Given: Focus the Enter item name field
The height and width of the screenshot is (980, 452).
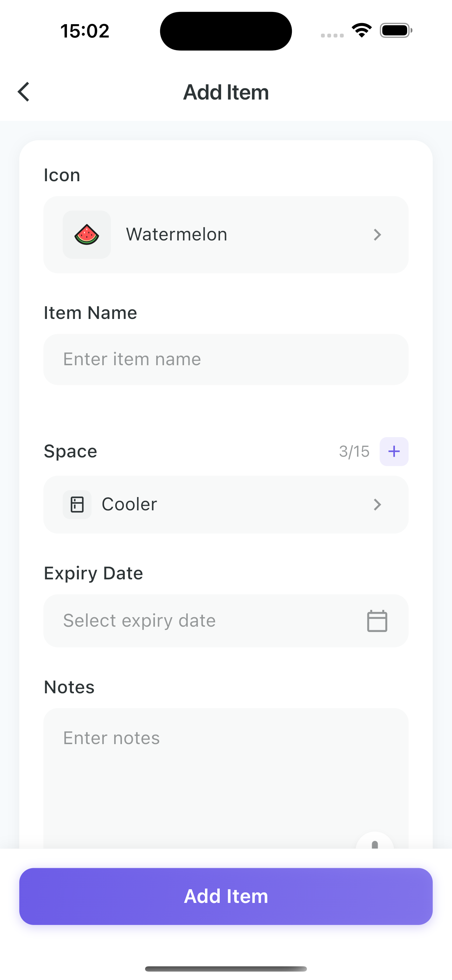Looking at the screenshot, I should pos(226,360).
